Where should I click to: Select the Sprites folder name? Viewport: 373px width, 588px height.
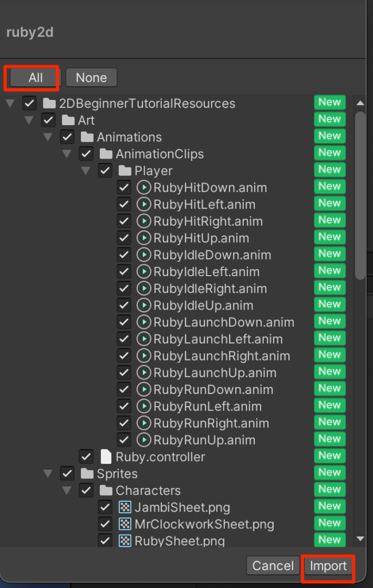pyautogui.click(x=117, y=474)
